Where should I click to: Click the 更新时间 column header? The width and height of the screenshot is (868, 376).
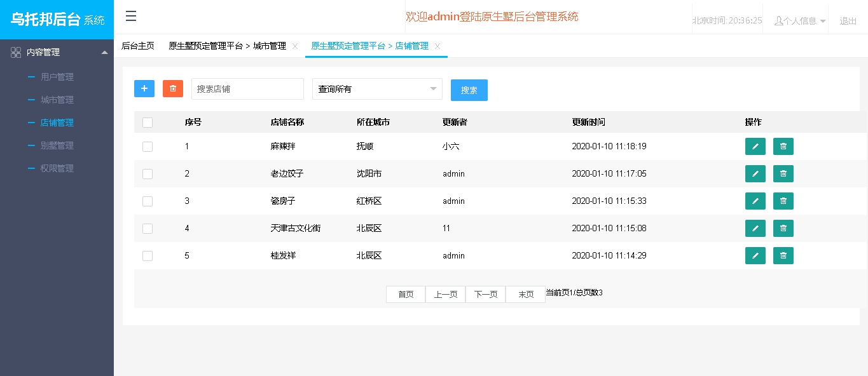(x=589, y=122)
